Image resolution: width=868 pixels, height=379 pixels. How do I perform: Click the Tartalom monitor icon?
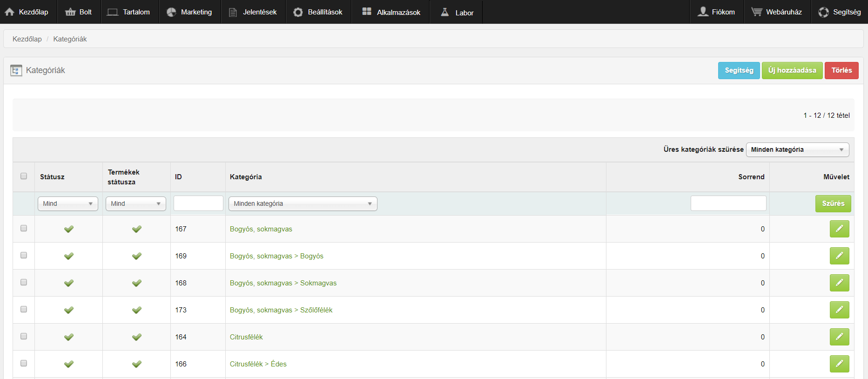[x=113, y=12]
